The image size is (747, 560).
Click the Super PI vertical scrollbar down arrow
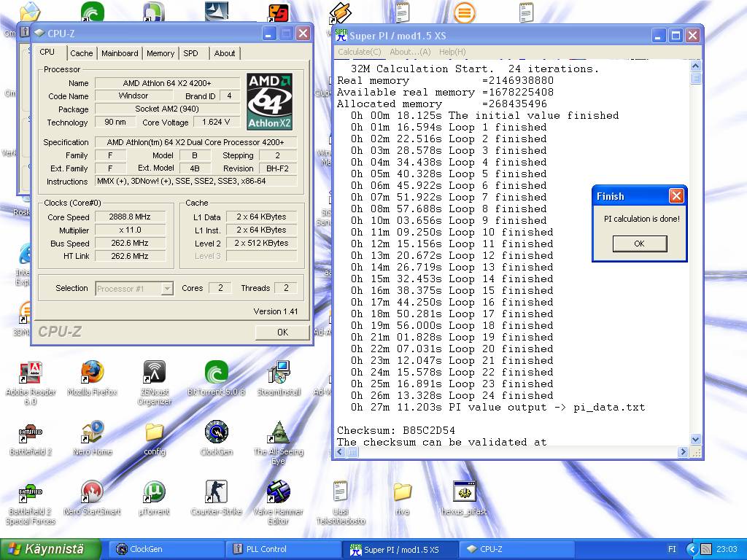pyautogui.click(x=695, y=440)
